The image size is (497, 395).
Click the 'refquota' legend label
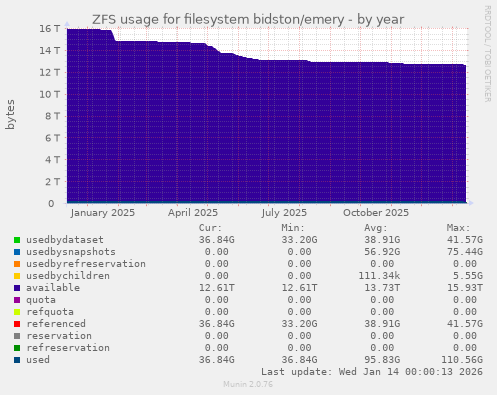pos(50,312)
